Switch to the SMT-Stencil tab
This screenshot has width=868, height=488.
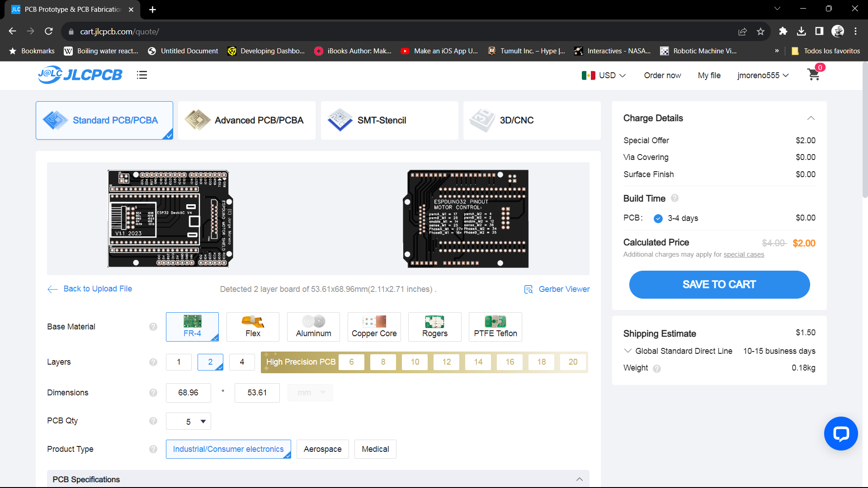point(389,120)
